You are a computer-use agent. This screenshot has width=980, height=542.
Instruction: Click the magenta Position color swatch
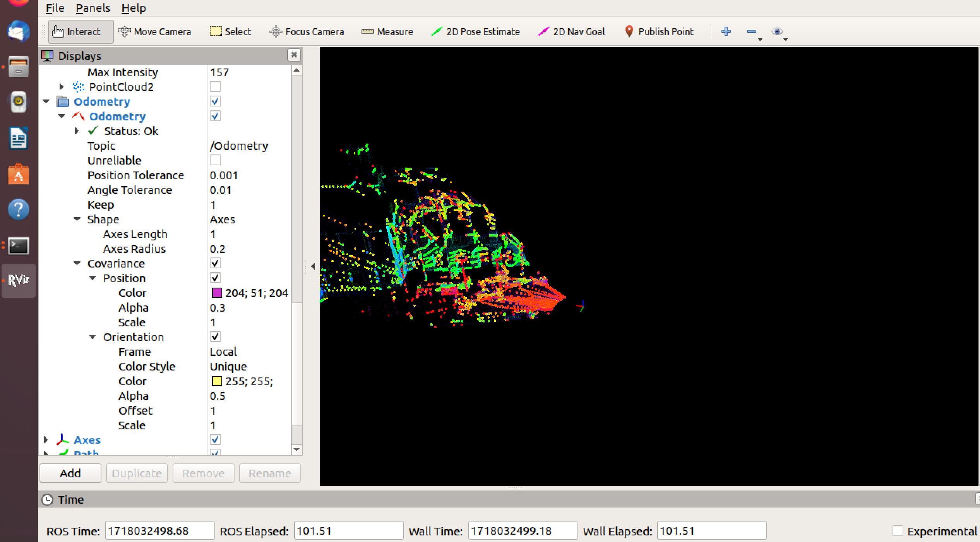[217, 293]
